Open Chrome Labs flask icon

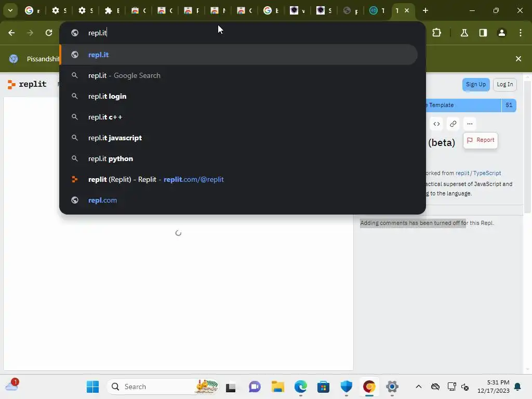pos(464,33)
